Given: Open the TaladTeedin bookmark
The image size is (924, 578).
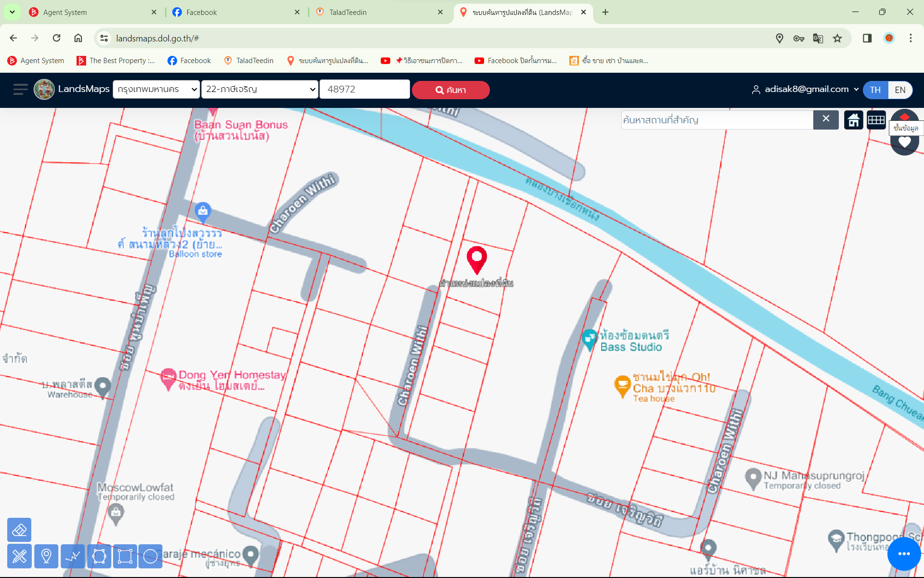Looking at the screenshot, I should [249, 61].
